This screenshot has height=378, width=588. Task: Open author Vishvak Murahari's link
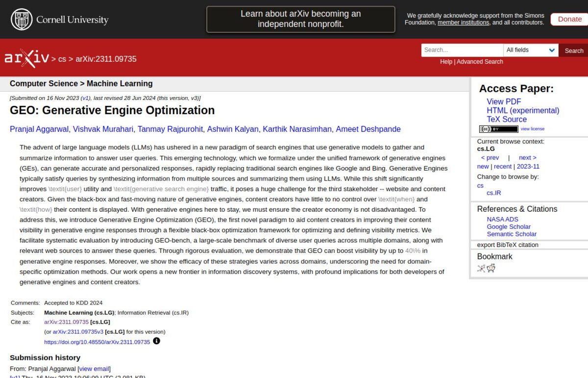coord(103,129)
